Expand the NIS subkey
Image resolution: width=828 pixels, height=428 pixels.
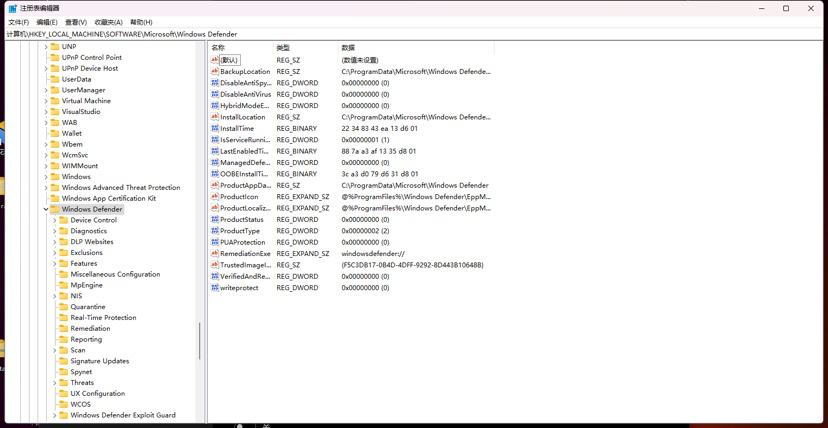[x=54, y=296]
